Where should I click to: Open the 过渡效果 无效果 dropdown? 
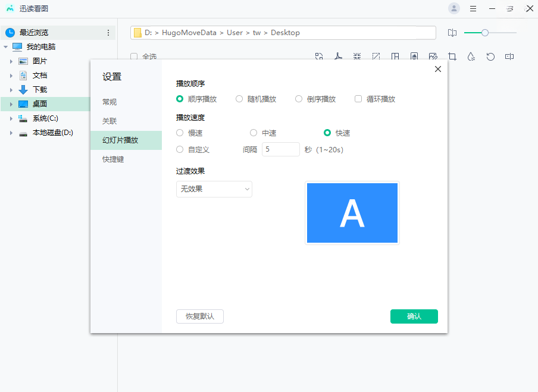pyautogui.click(x=214, y=189)
